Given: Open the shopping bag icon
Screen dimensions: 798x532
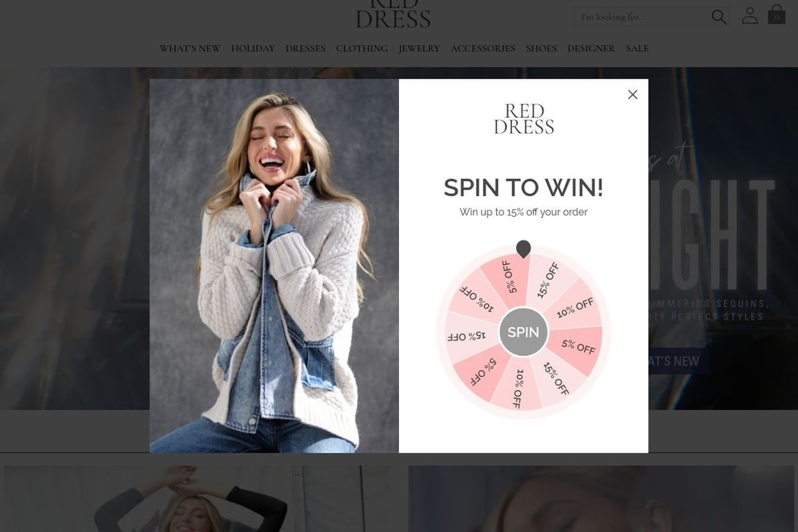Looking at the screenshot, I should coord(777,15).
